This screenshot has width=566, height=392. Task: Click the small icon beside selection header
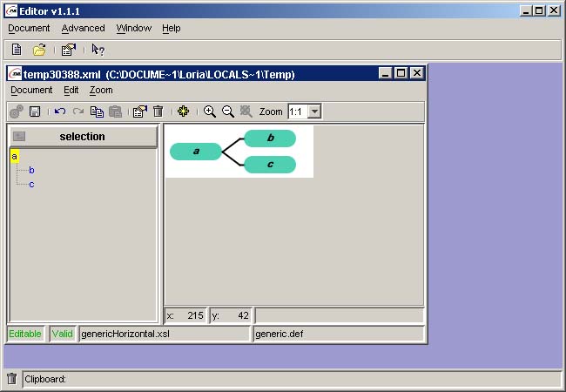tap(19, 137)
